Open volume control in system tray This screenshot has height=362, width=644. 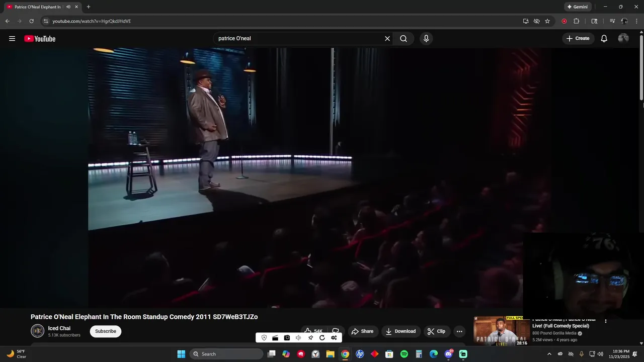pos(600,354)
